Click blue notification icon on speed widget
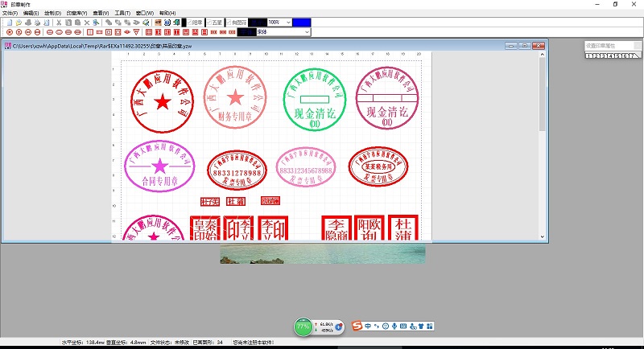Viewport: 644px width, 349px height. (x=339, y=326)
